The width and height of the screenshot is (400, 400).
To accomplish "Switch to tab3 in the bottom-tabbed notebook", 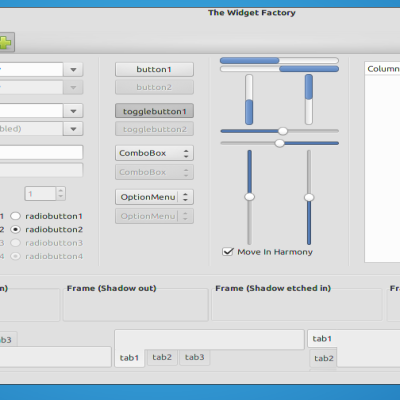I will 195,357.
